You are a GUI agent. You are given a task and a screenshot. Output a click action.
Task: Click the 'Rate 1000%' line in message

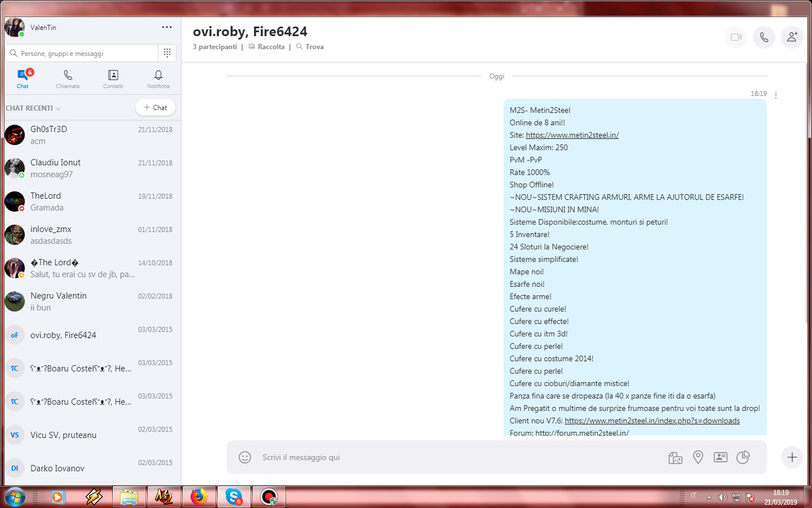coord(530,172)
